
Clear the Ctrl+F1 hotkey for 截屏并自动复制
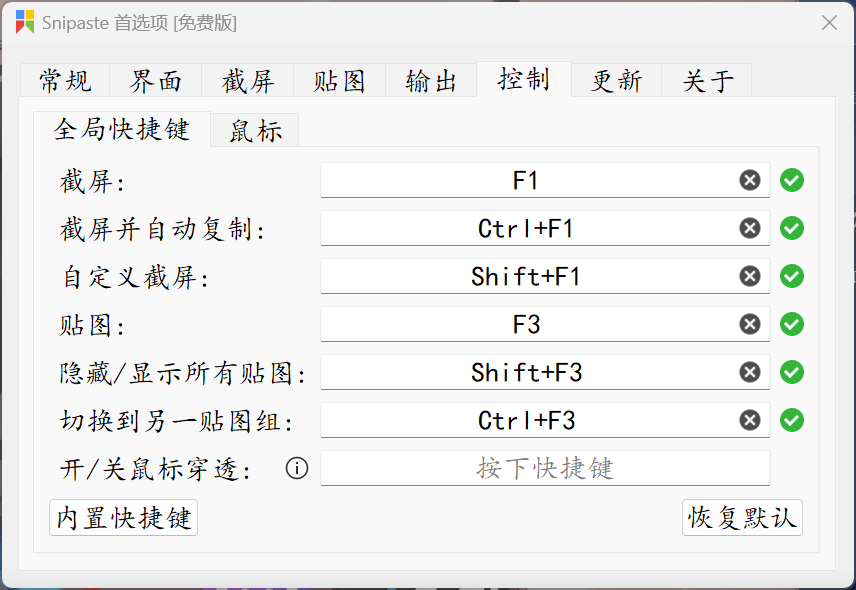(749, 228)
